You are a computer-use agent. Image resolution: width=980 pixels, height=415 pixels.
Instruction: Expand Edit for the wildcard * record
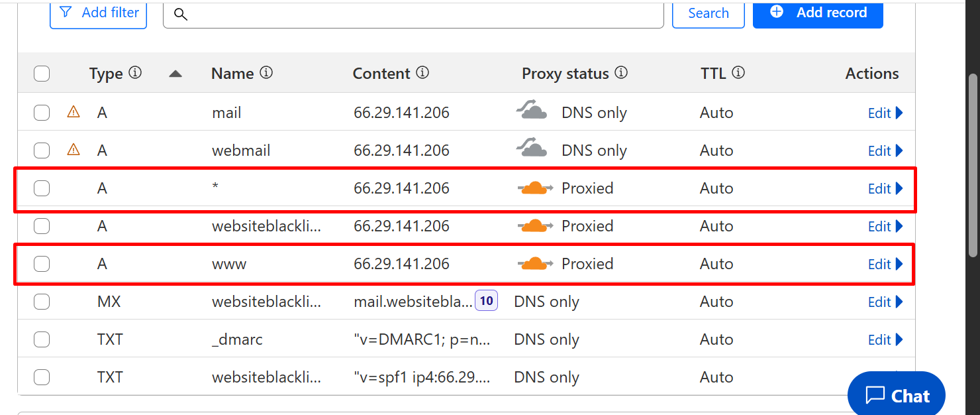[885, 189]
